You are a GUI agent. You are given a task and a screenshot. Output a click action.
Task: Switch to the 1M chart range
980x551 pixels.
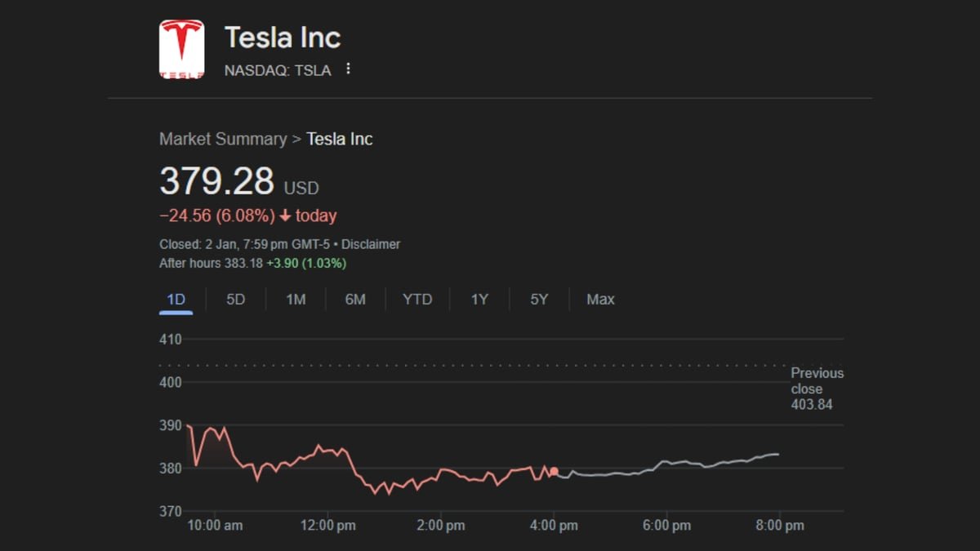pyautogui.click(x=296, y=300)
